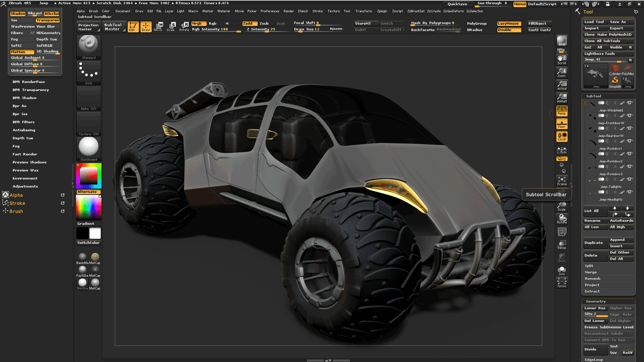Pick a color from the Gradient swatch
Viewport: 644px width, 362px height.
click(x=89, y=207)
